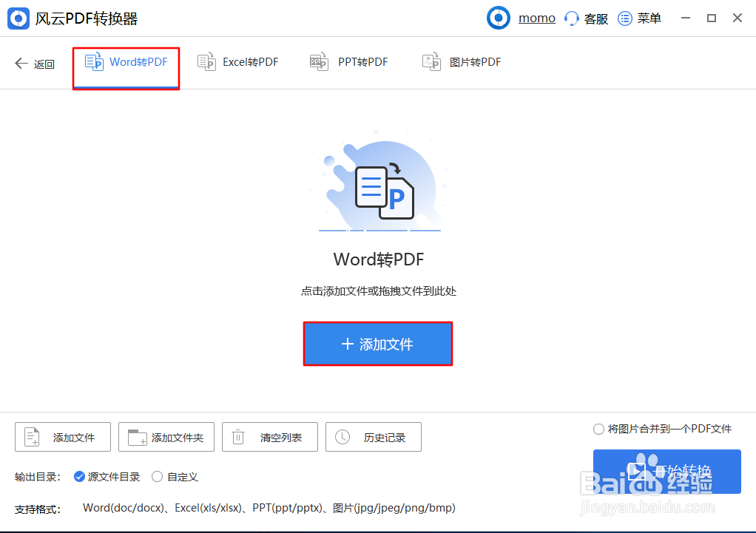Click the 添加文件 add-file icon at bottom left
Screen dimensions: 756x533
(x=30, y=437)
